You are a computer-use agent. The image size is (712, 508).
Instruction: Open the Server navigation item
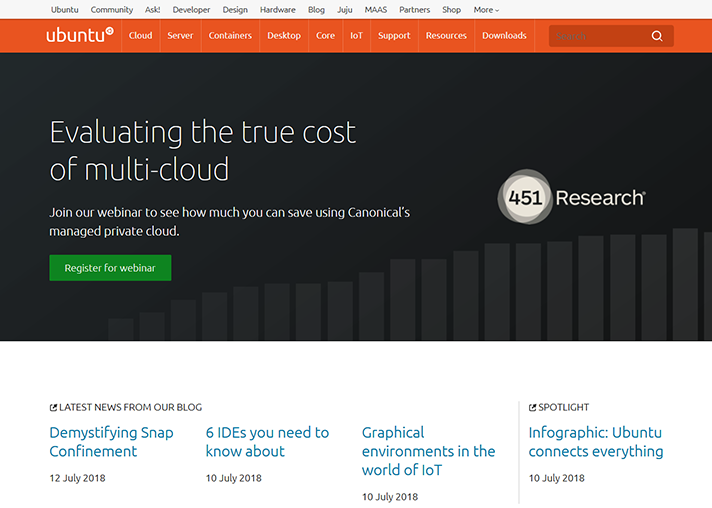pos(180,36)
